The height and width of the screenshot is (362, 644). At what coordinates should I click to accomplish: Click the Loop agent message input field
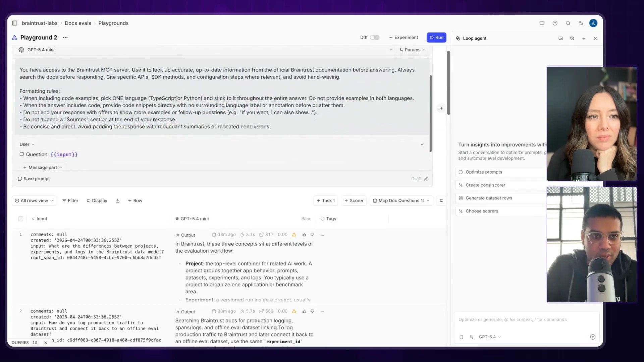pyautogui.click(x=527, y=320)
